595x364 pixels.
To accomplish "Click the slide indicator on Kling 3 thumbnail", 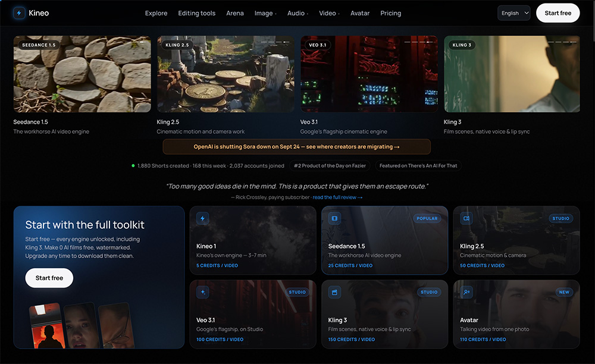I will (x=562, y=42).
